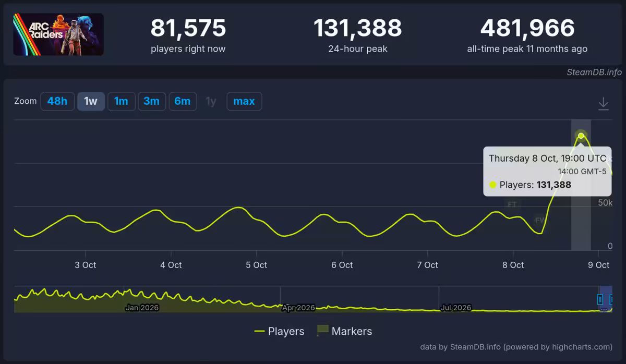Click the "7 Oct" axis label
The height and width of the screenshot is (364, 626).
coord(428,265)
